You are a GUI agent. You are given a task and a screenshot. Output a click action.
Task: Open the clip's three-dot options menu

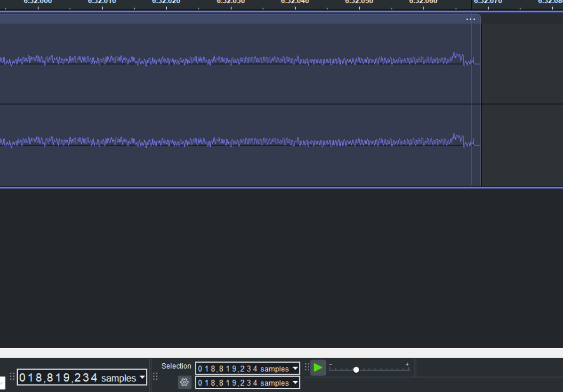point(470,19)
